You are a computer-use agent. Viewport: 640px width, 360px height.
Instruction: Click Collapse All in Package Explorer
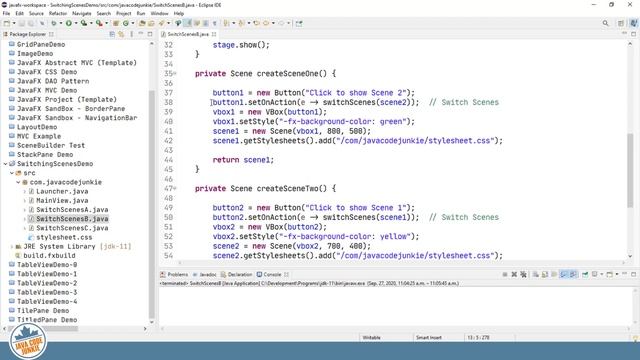point(112,34)
